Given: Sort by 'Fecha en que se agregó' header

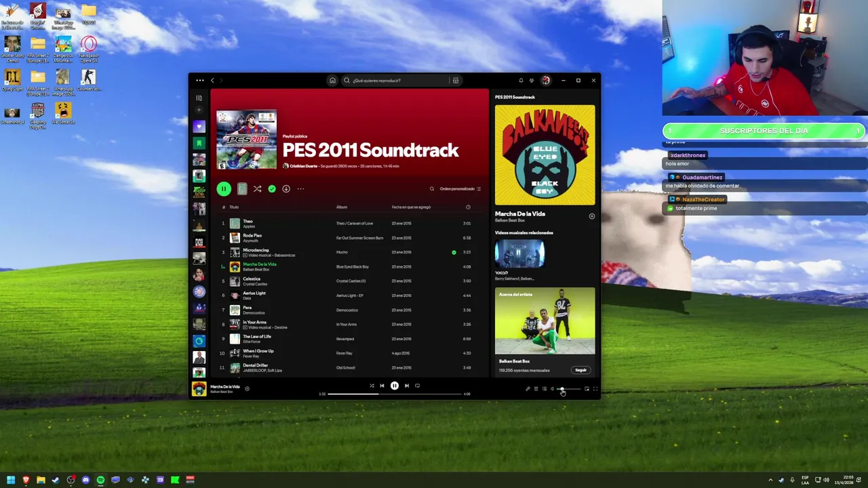Looking at the screenshot, I should [411, 207].
